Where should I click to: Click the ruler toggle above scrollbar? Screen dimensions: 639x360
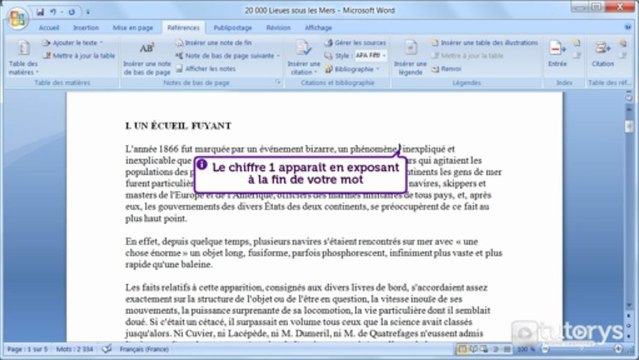coord(629,98)
